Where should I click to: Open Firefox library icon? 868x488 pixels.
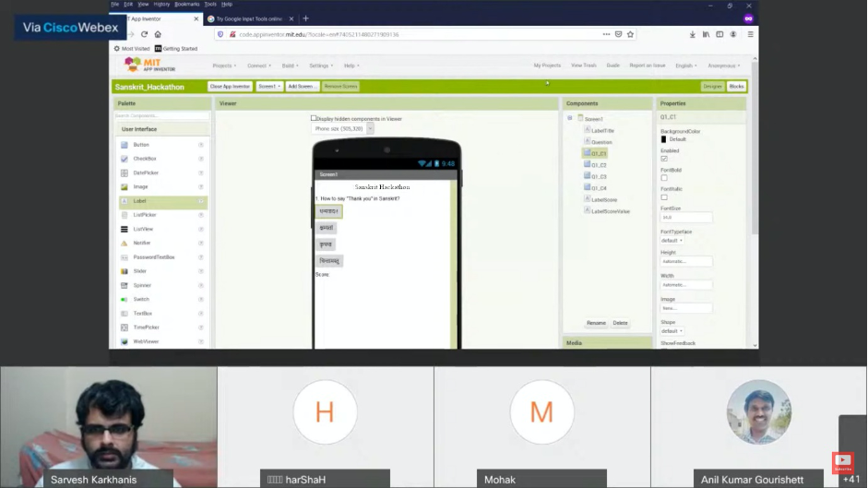point(706,34)
